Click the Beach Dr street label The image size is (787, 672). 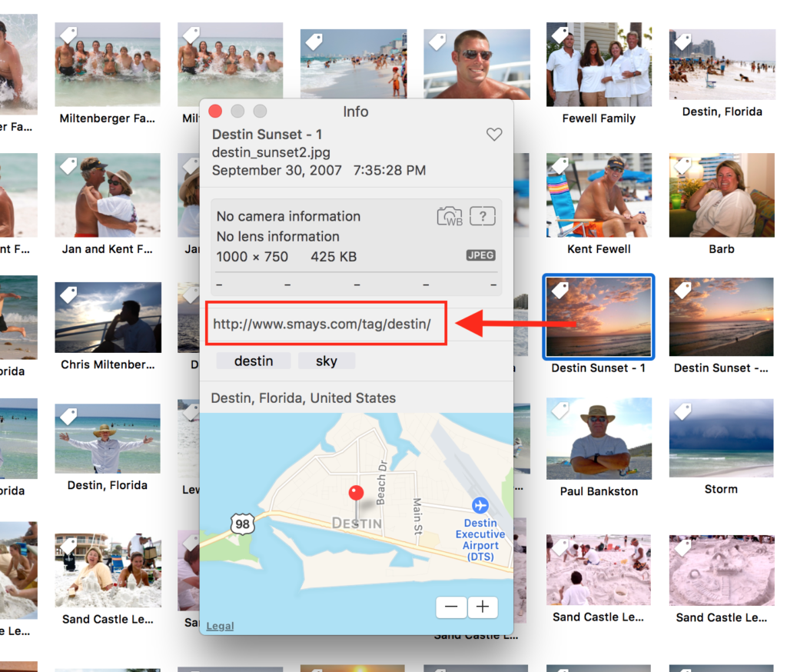point(381,482)
